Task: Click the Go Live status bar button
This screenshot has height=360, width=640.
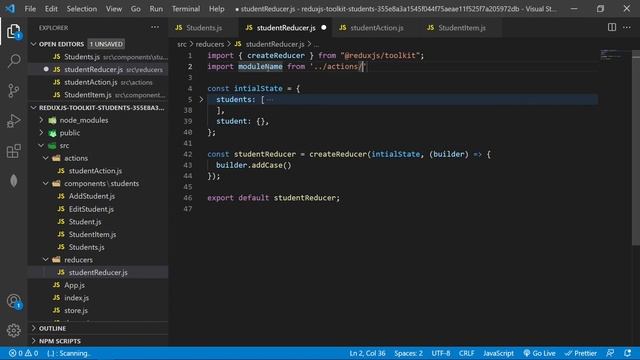Action: (x=539, y=353)
